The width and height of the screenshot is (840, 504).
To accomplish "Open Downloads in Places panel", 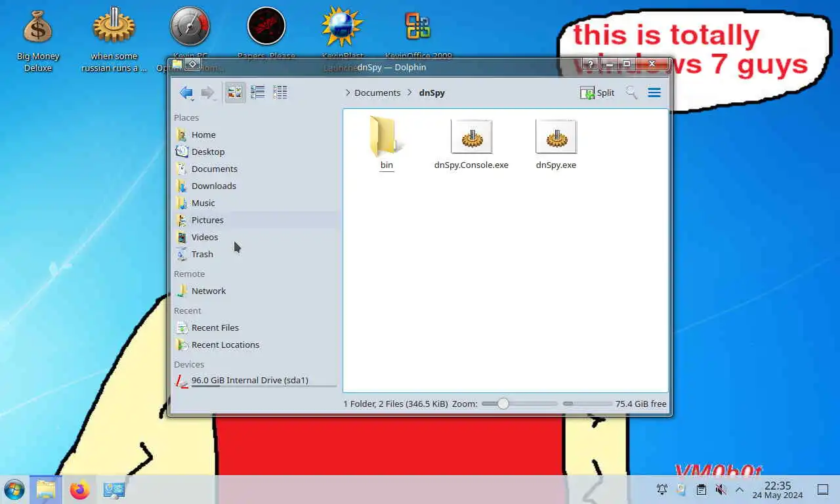I will pyautogui.click(x=255, y=186).
